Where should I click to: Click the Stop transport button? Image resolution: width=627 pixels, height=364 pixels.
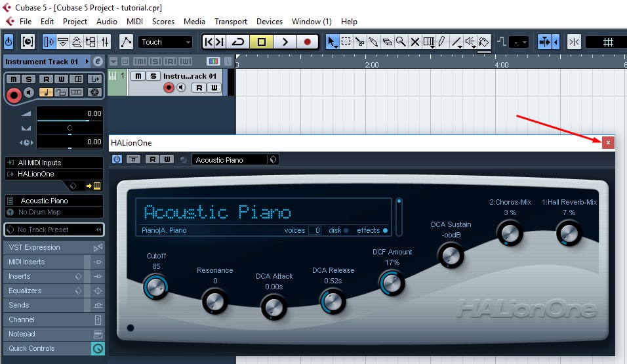261,41
